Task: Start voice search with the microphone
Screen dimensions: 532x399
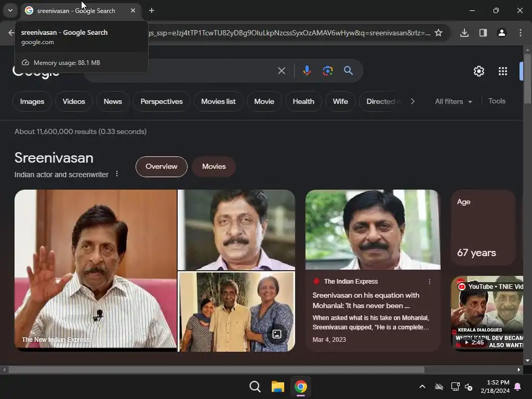Action: point(307,71)
